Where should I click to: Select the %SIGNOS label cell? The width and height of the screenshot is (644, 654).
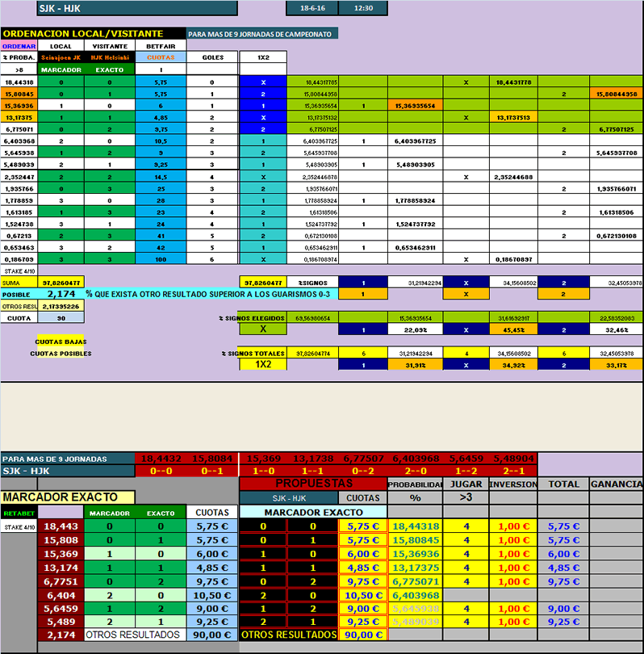tap(312, 283)
